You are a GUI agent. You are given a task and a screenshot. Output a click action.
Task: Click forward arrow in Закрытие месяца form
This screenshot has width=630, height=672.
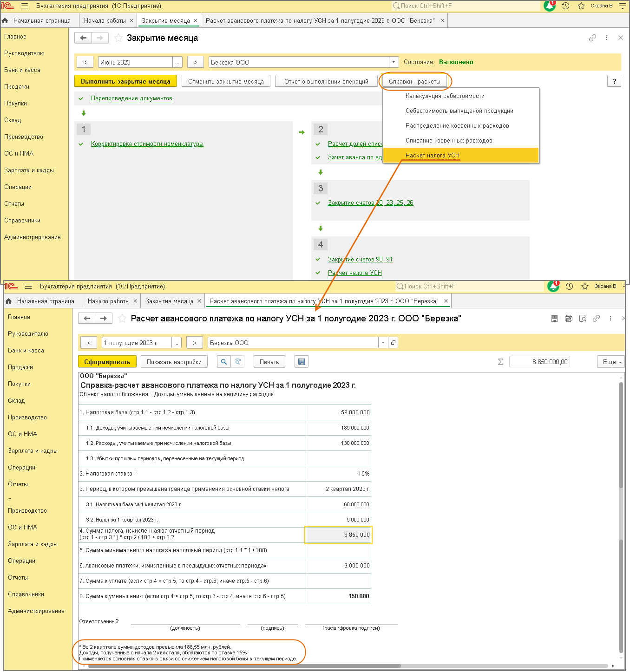[x=100, y=38]
